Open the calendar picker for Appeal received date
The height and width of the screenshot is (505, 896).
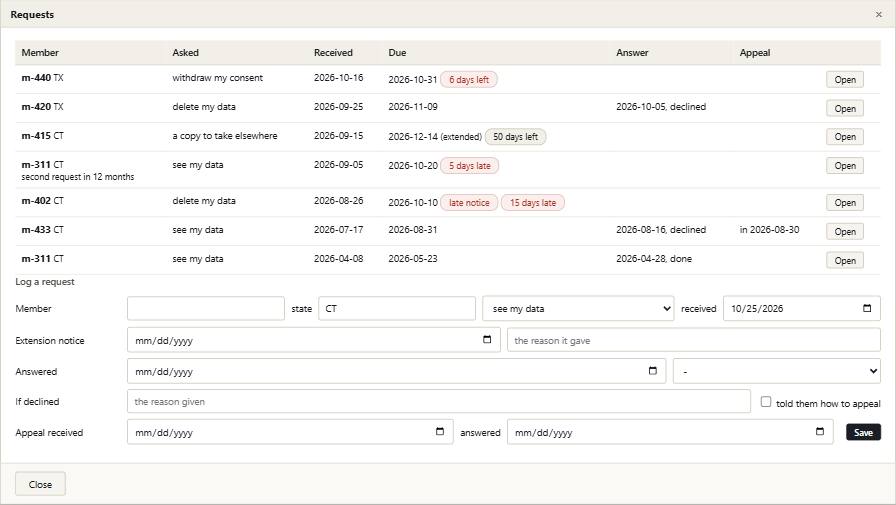point(439,431)
